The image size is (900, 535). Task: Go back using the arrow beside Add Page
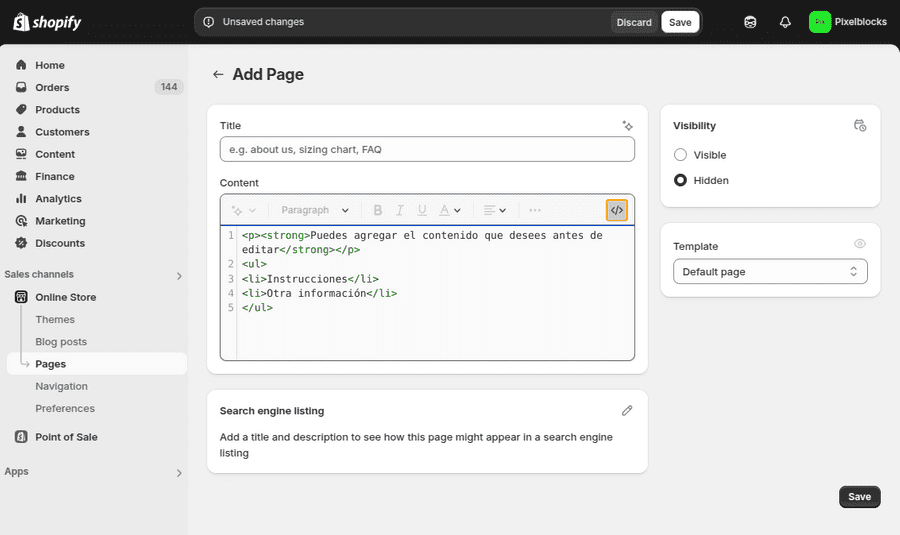(x=218, y=74)
